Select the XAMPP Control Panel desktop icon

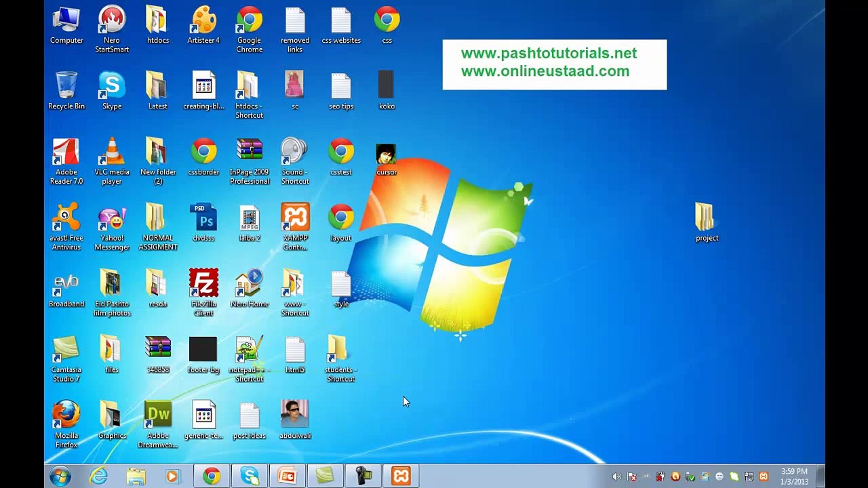pyautogui.click(x=295, y=226)
